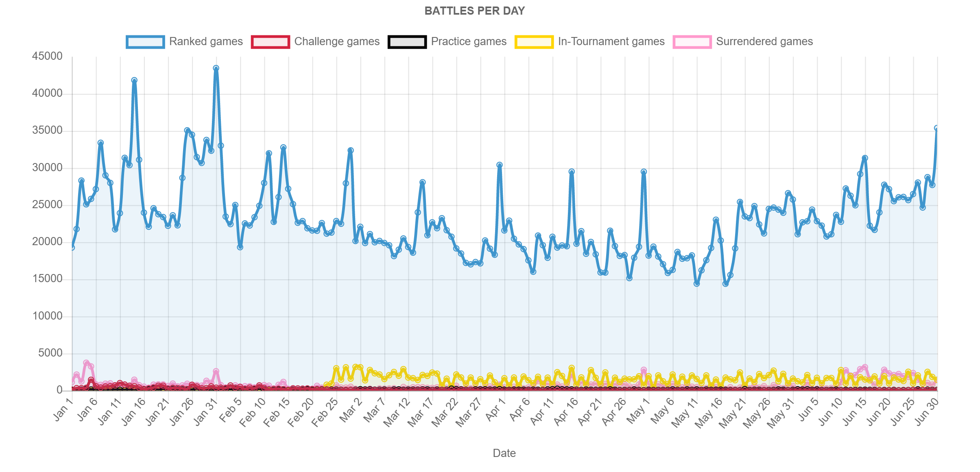The image size is (980, 472).
Task: Click the pink Surrendered games swatch
Action: [x=692, y=42]
